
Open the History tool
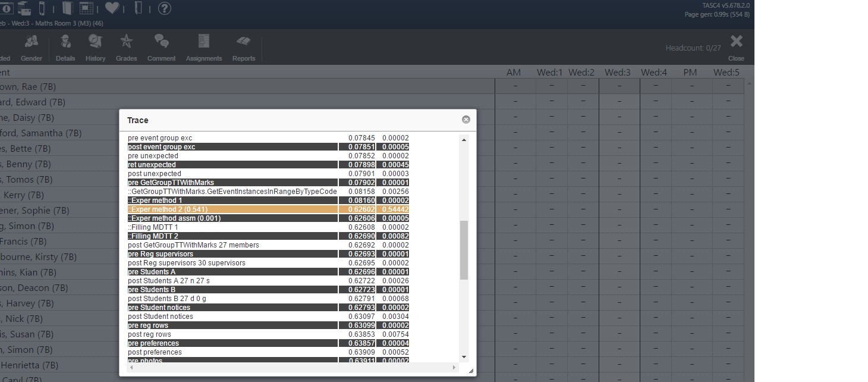tap(95, 48)
